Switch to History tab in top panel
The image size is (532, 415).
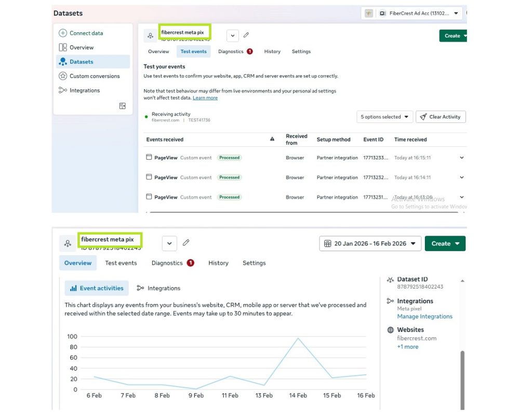272,51
